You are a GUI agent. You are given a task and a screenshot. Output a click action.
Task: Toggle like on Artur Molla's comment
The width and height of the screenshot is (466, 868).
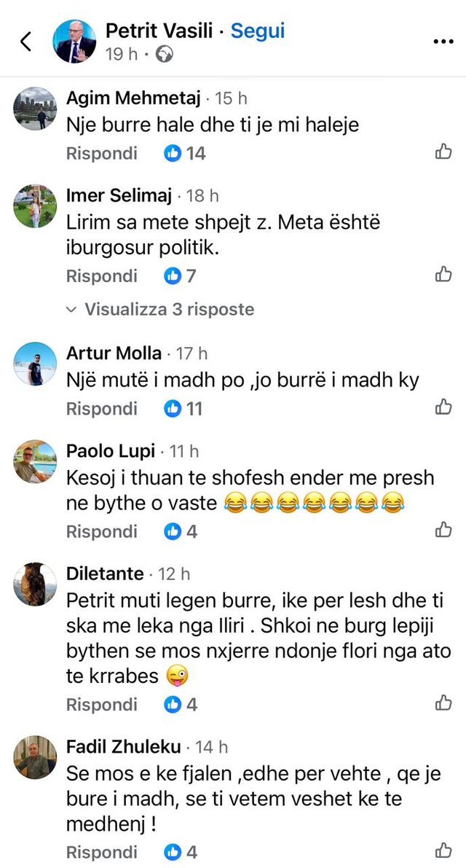[x=443, y=407]
